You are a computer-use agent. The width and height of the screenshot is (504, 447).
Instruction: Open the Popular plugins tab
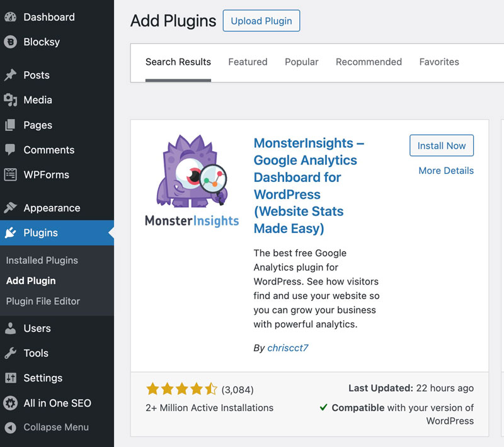pos(301,62)
